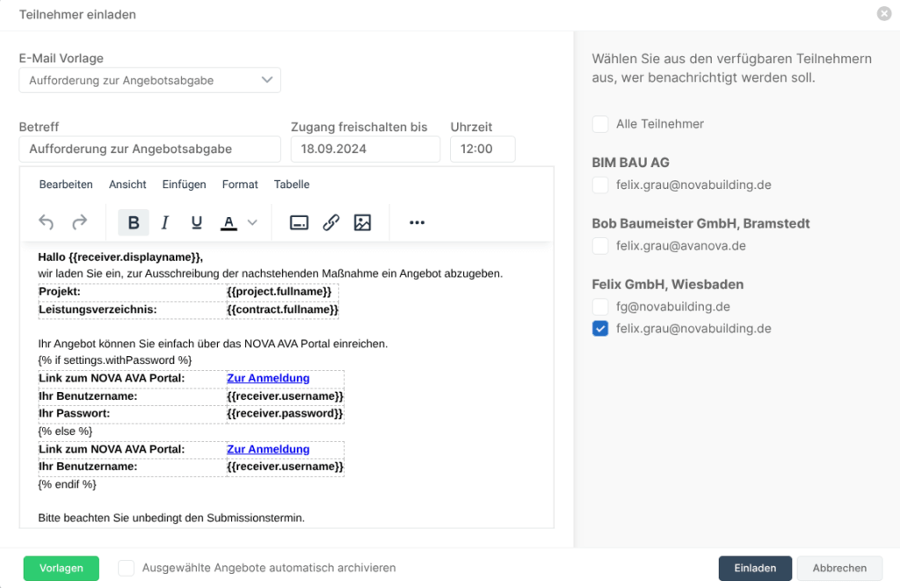Apply italic formatting to text
This screenshot has width=900, height=588.
[x=164, y=222]
